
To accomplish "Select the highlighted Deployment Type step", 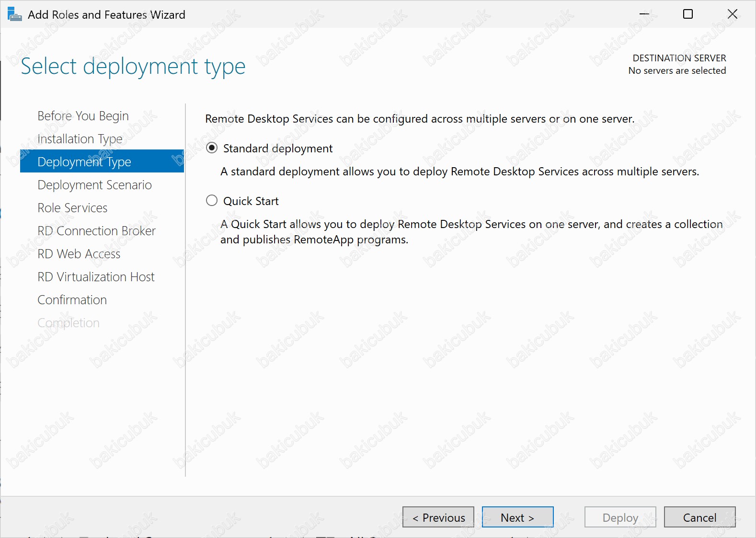I will pos(84,162).
